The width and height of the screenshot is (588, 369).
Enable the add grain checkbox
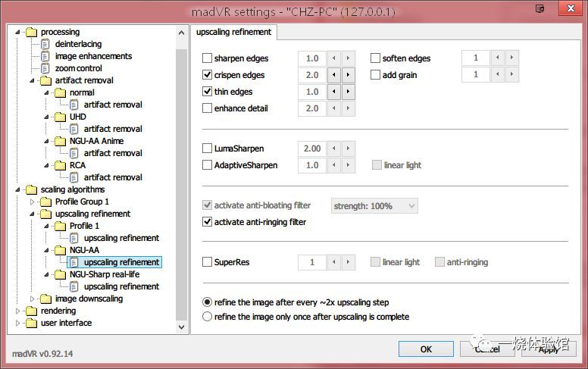tap(375, 74)
